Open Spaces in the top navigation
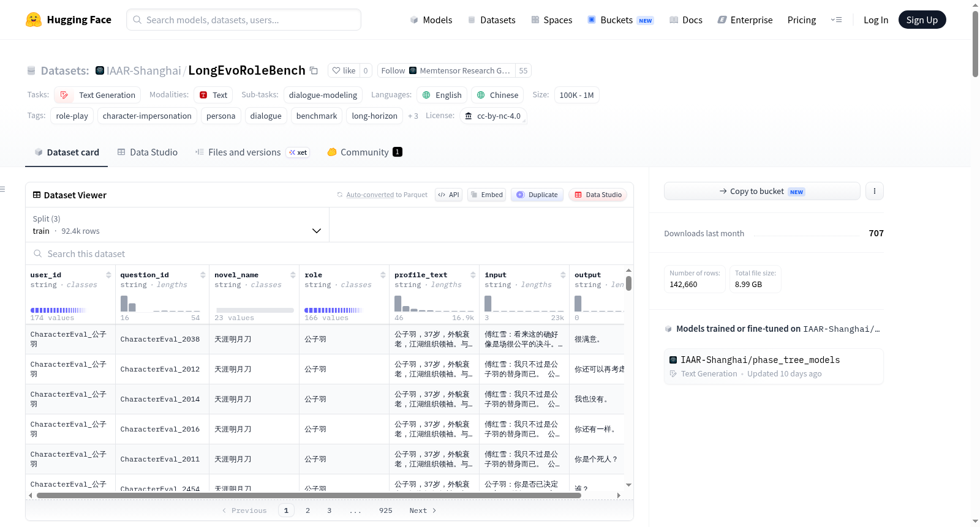 pyautogui.click(x=552, y=20)
